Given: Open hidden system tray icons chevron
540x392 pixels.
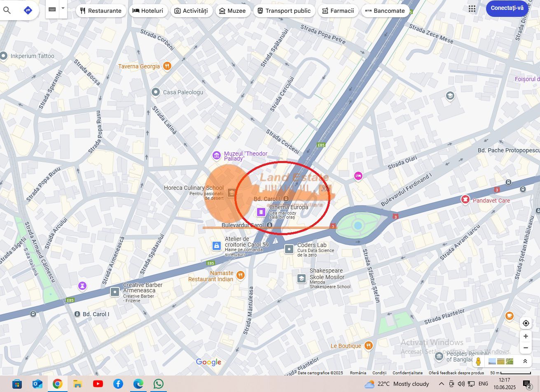Looking at the screenshot, I should click(441, 384).
